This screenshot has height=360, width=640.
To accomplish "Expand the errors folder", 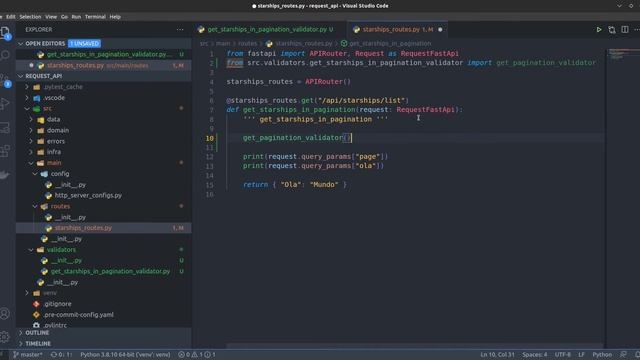I will coord(56,141).
